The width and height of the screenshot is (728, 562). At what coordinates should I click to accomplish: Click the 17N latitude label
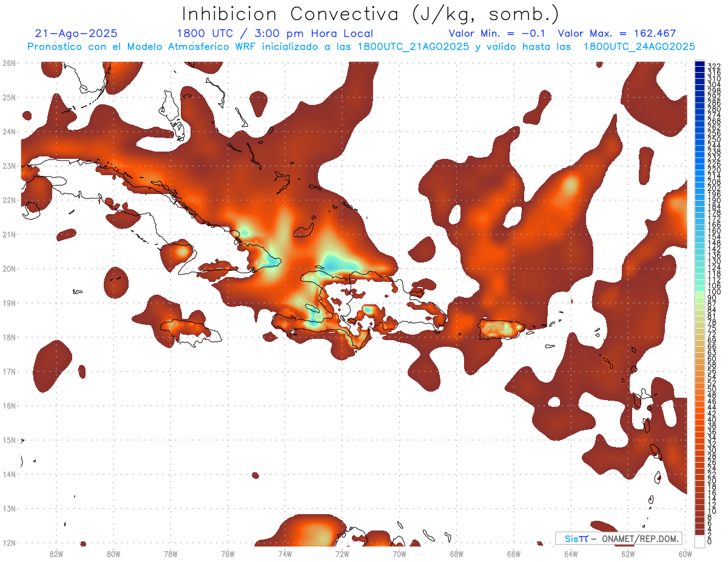coord(8,371)
